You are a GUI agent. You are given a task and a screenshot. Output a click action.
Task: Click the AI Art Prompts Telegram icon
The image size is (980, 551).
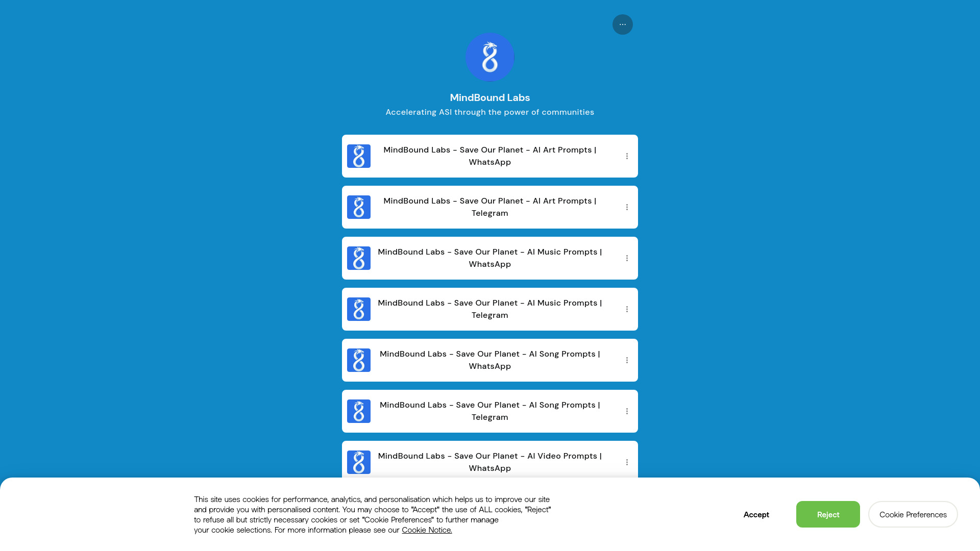point(359,207)
